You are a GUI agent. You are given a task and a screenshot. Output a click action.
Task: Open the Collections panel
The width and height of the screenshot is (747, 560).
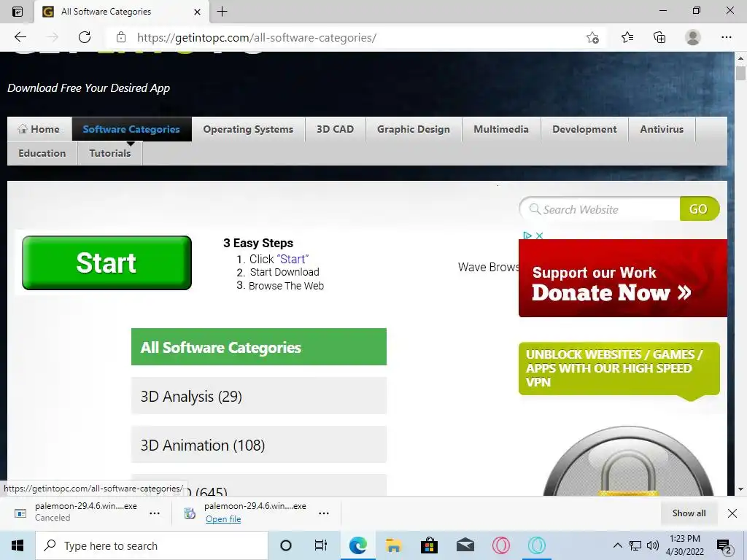tap(659, 38)
